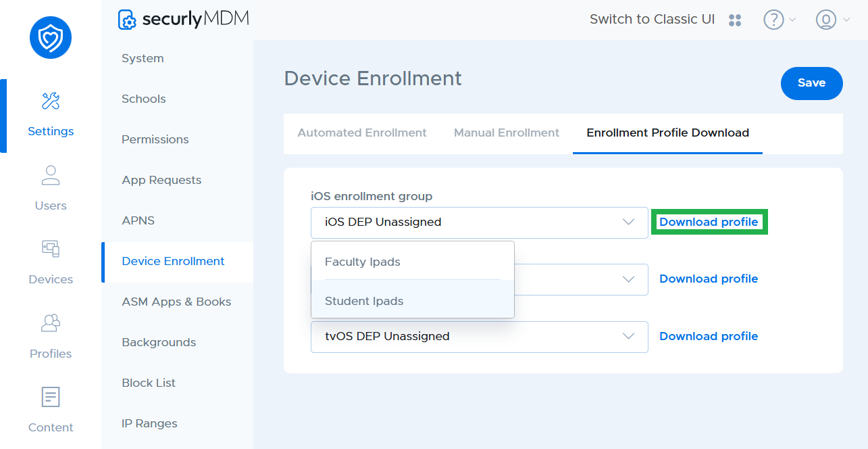Click Switch to Classic UI
The width and height of the screenshot is (868, 449).
651,19
